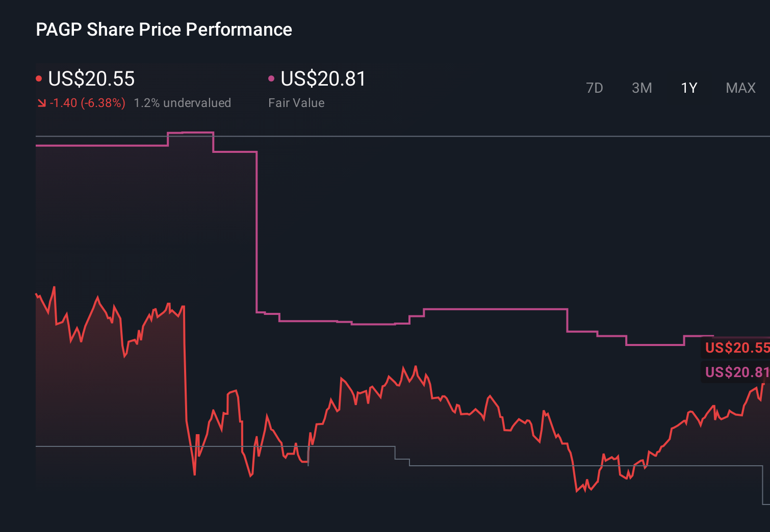Image resolution: width=770 pixels, height=532 pixels.
Task: Select the MAX time range
Action: 740,88
